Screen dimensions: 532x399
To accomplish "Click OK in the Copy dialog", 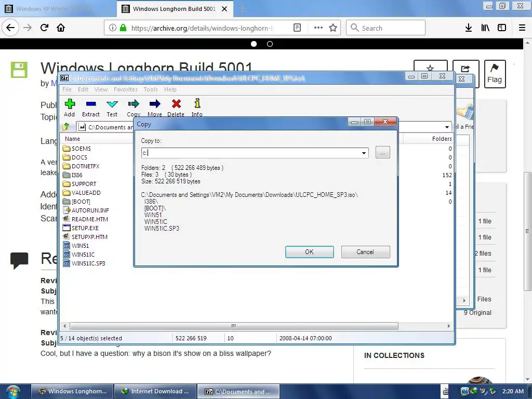I will tap(310, 252).
